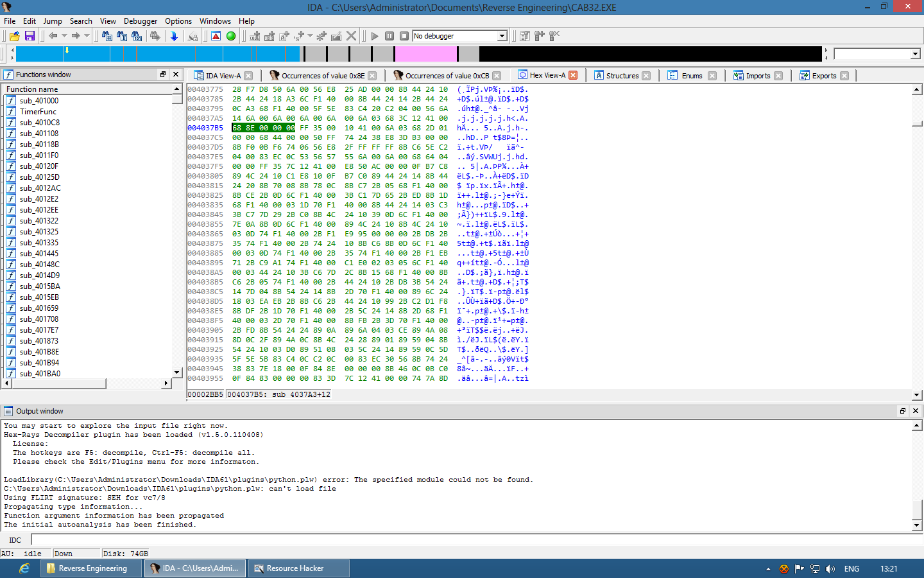Screen dimensions: 924x578
Task: Click the IDC button beside the command line
Action: click(15, 540)
